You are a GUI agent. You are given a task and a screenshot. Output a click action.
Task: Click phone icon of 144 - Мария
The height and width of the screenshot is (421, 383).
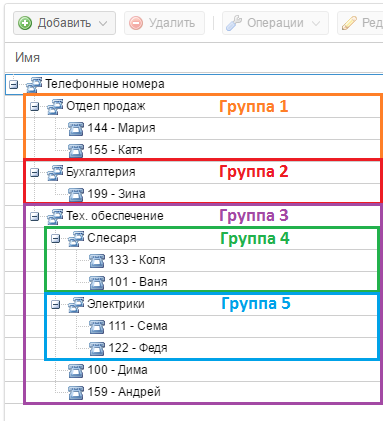[x=76, y=129]
